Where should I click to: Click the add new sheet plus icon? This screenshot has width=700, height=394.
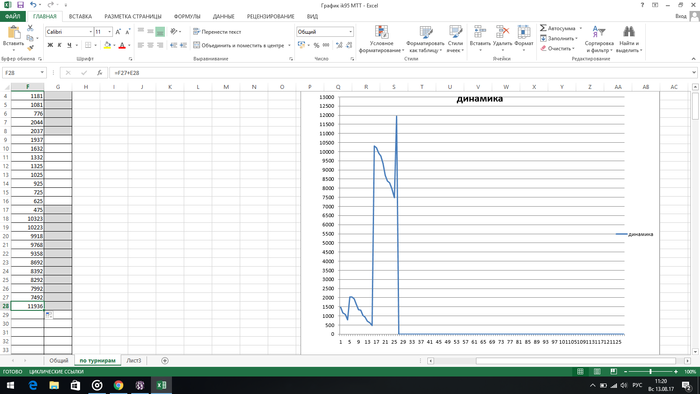[x=165, y=361]
